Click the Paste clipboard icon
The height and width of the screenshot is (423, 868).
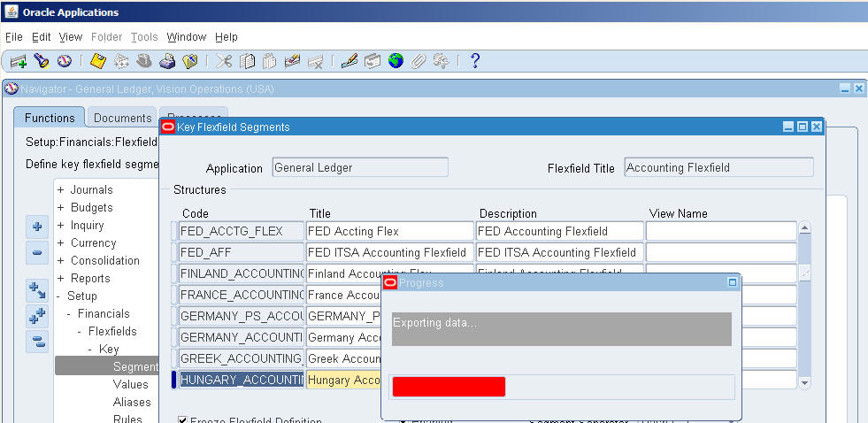point(270,61)
